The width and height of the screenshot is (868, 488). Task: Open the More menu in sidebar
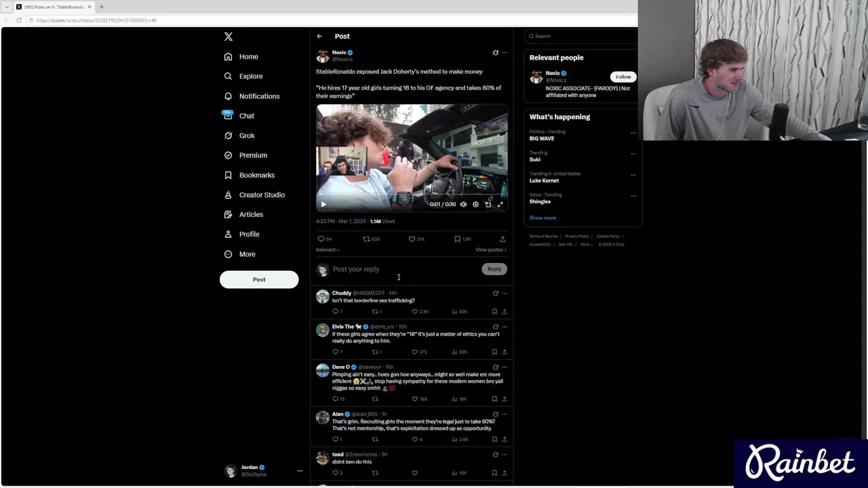pos(239,254)
